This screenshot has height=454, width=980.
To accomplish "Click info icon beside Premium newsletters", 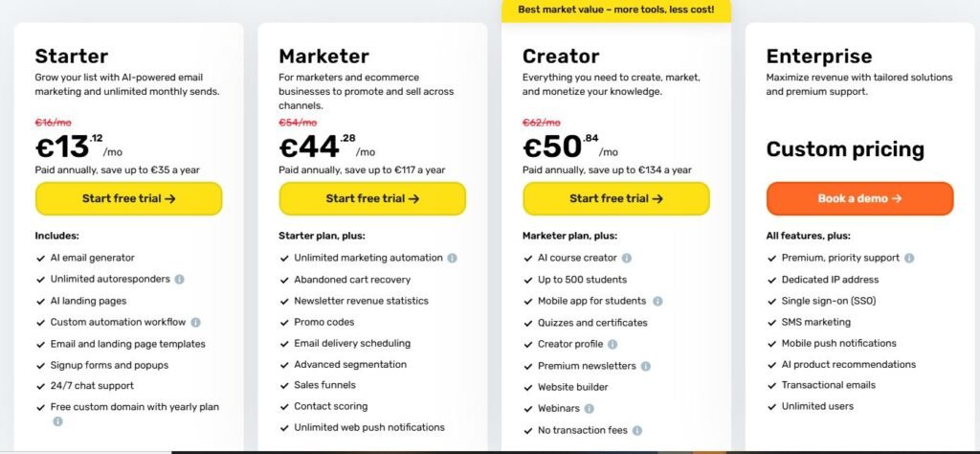I will coord(645,366).
